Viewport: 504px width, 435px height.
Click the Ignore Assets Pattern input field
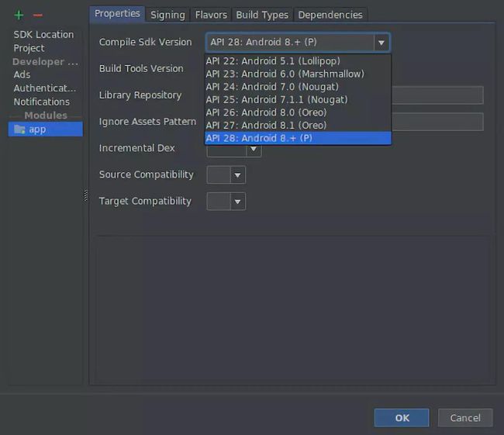pyautogui.click(x=437, y=122)
